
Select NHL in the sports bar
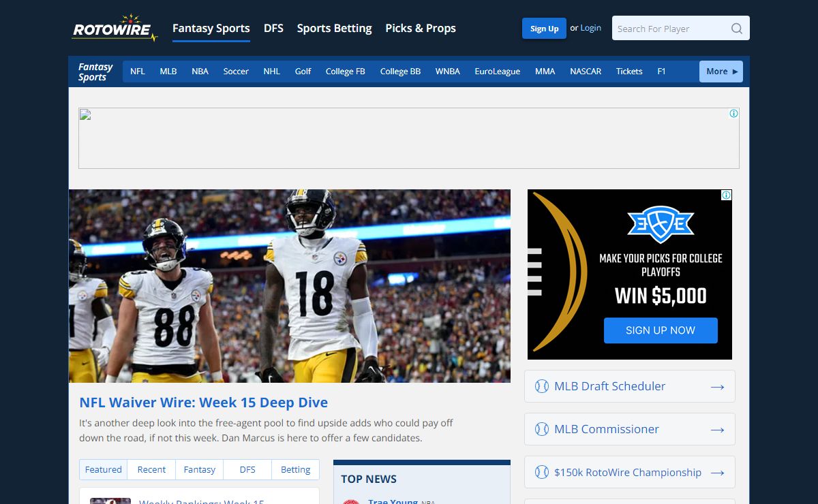point(272,72)
